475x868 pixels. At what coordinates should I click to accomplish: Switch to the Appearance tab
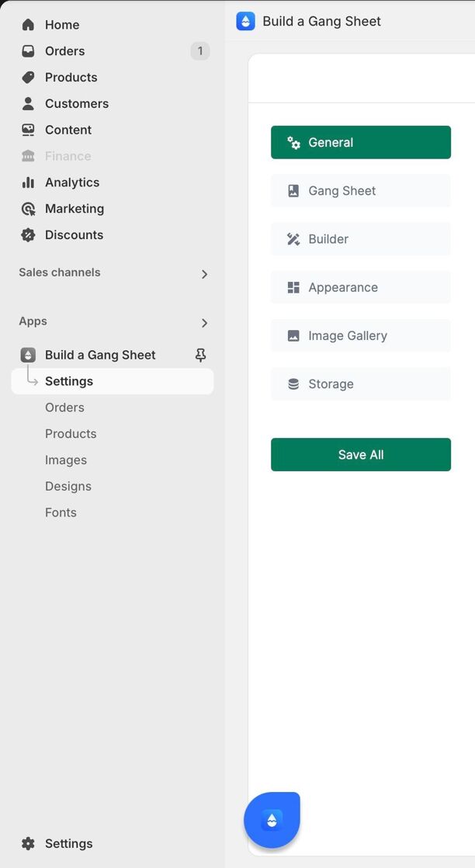click(x=361, y=287)
